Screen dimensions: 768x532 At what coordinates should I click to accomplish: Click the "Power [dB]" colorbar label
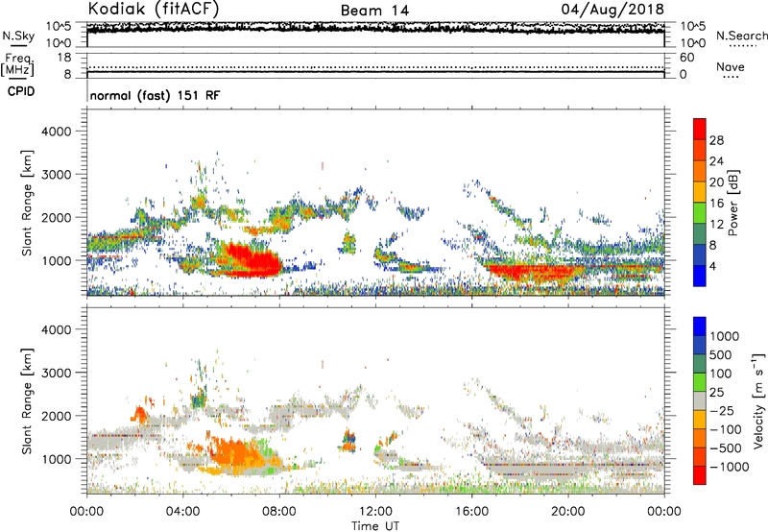click(733, 203)
